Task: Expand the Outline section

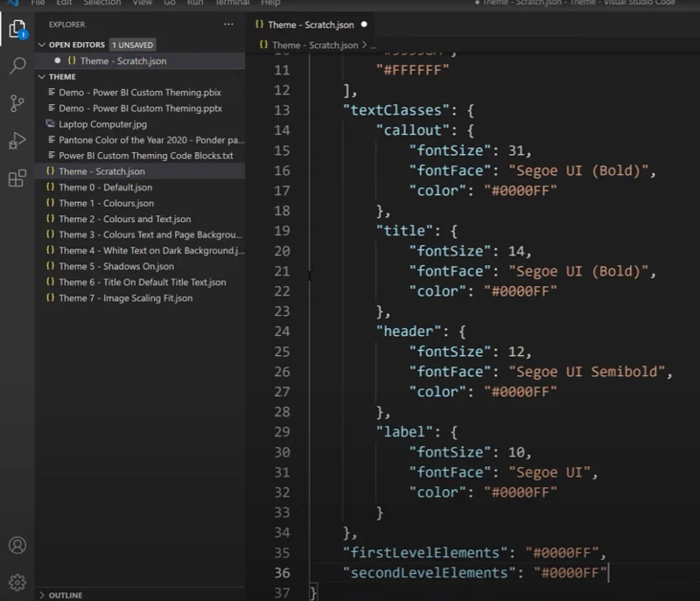Action: click(x=42, y=595)
